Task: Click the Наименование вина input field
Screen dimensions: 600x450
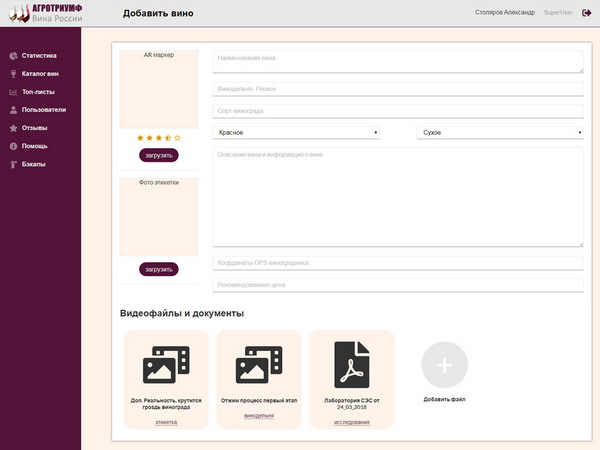Action: pyautogui.click(x=397, y=63)
